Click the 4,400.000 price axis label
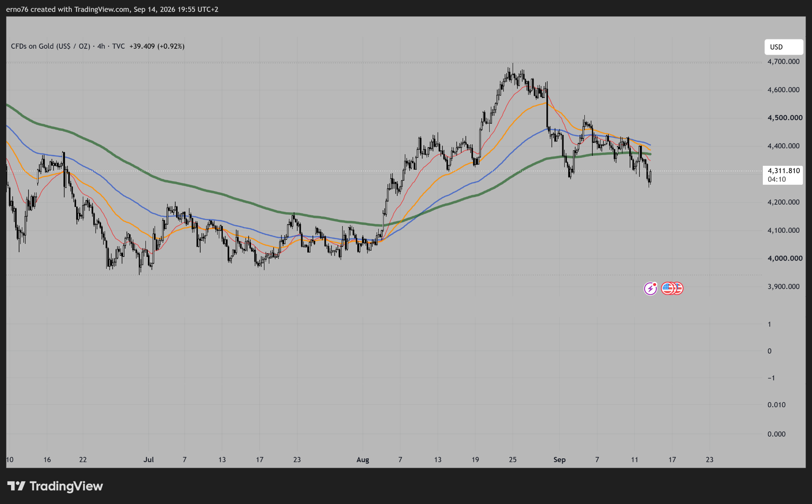The width and height of the screenshot is (812, 504). coord(783,146)
